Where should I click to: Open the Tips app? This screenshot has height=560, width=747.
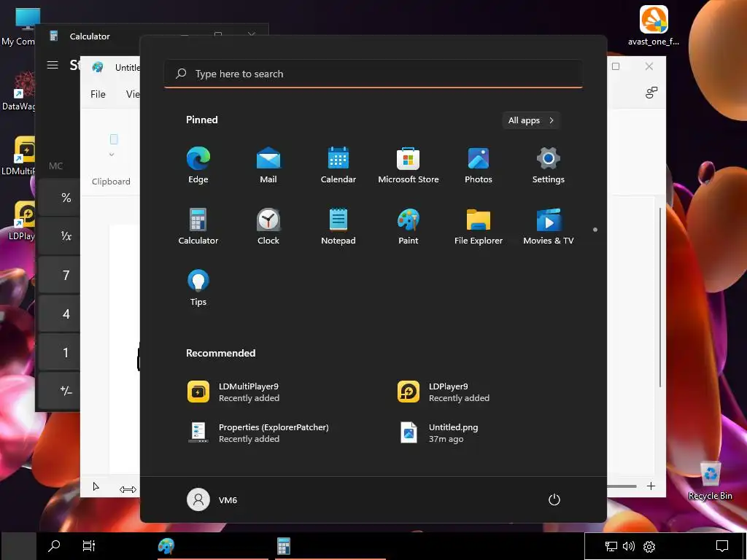tap(198, 287)
